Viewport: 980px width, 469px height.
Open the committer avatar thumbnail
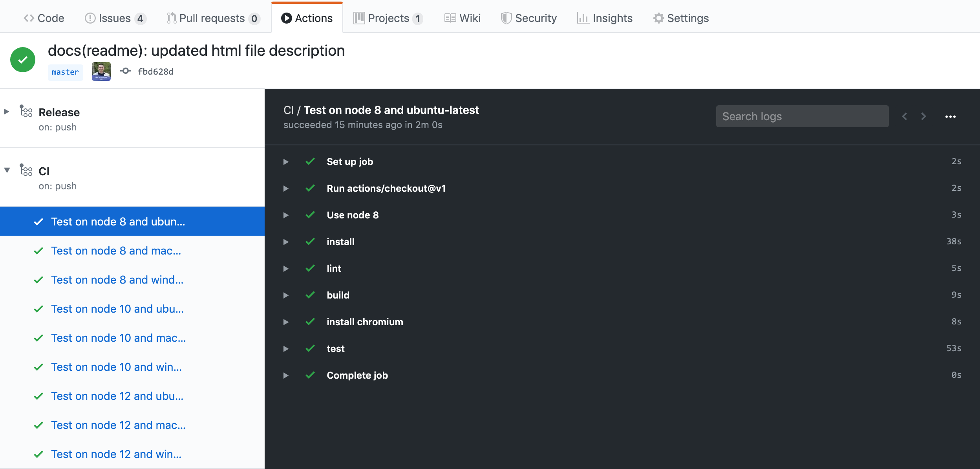coord(101,71)
